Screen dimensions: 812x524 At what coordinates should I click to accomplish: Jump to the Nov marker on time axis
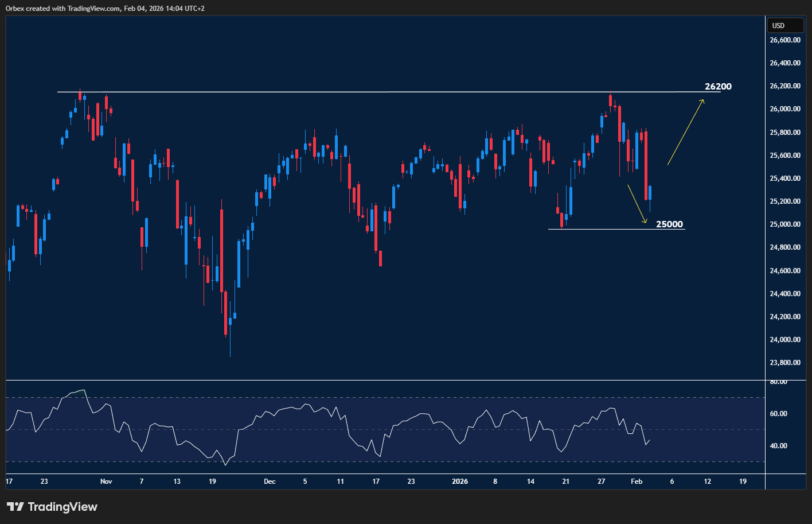[106, 482]
